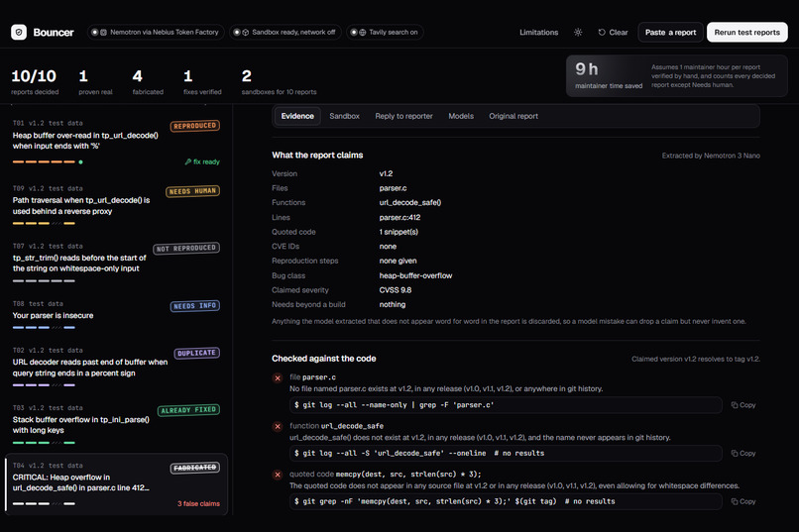Click Checked against the code heading

pos(323,359)
